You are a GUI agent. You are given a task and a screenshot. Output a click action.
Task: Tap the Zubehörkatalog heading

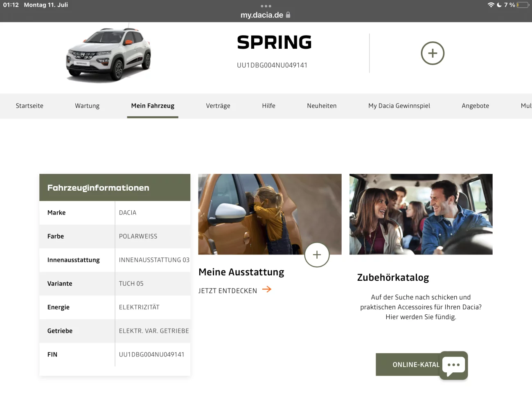pyautogui.click(x=393, y=277)
